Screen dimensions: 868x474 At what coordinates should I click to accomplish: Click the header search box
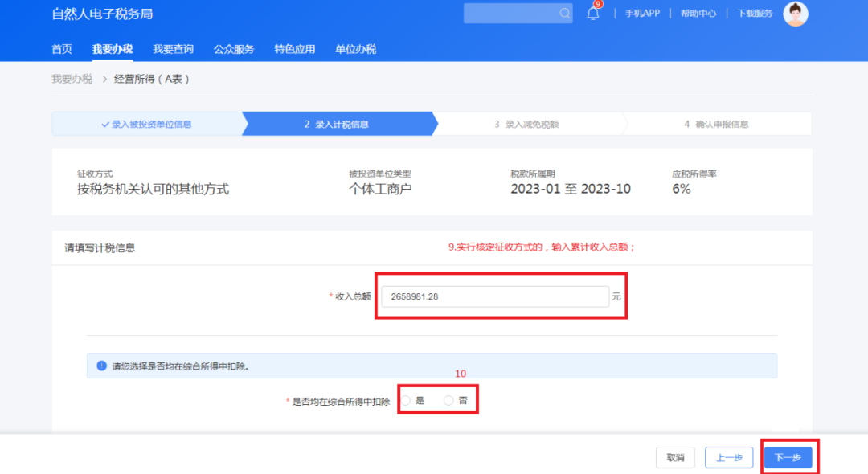pyautogui.click(x=518, y=14)
